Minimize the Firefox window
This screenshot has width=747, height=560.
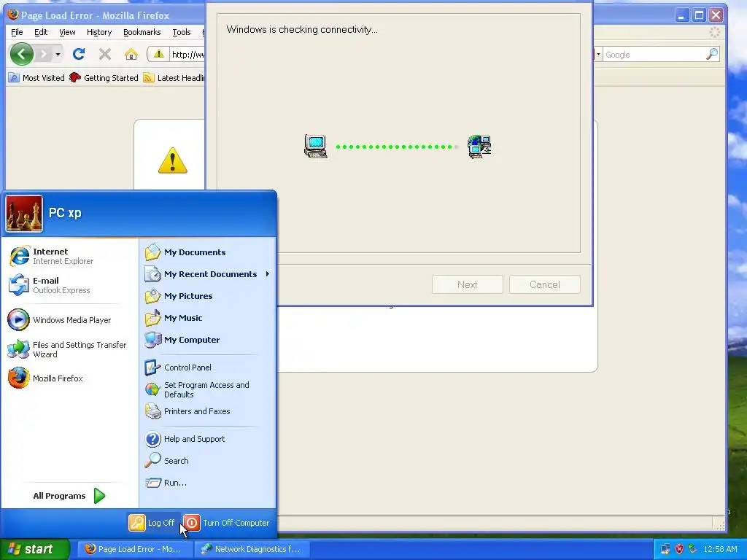682,16
